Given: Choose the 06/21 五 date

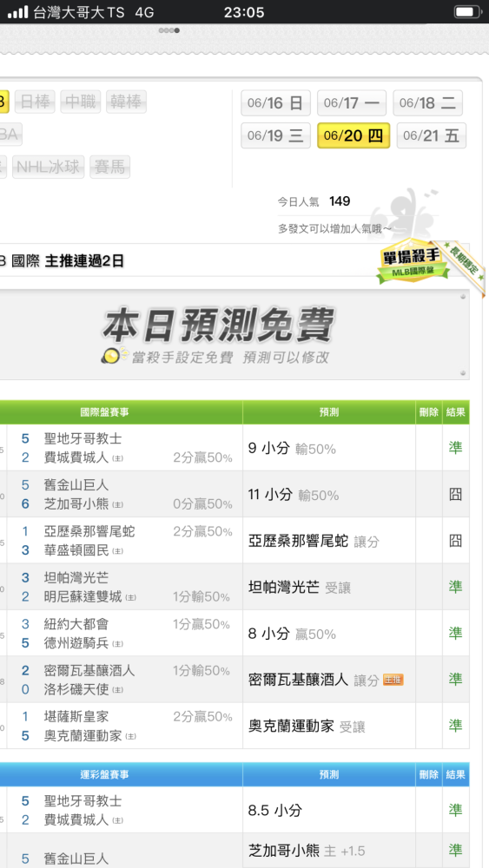Looking at the screenshot, I should [x=432, y=135].
